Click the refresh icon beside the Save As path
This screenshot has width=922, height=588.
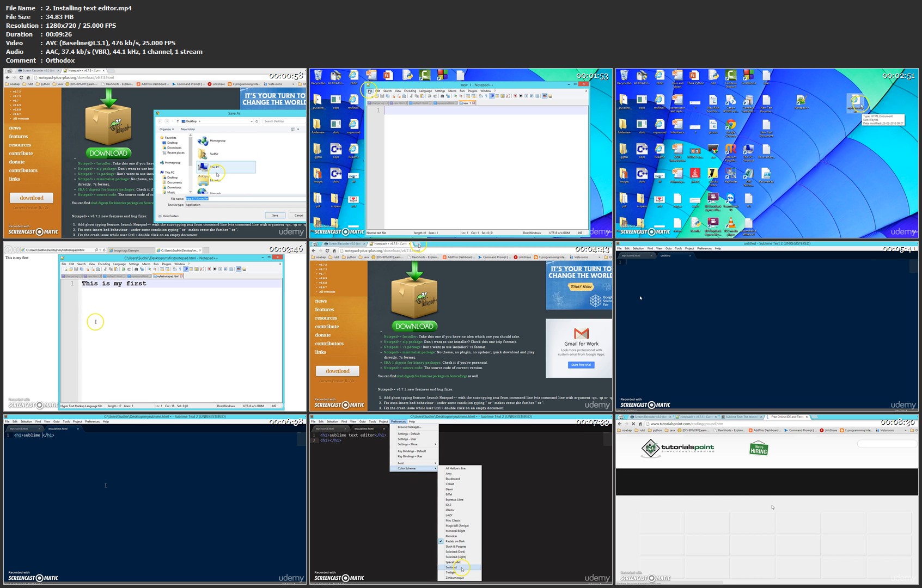click(x=257, y=121)
